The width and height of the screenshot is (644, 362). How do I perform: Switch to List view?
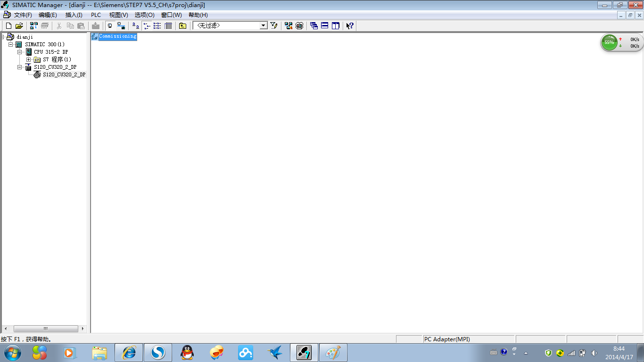pos(157,26)
